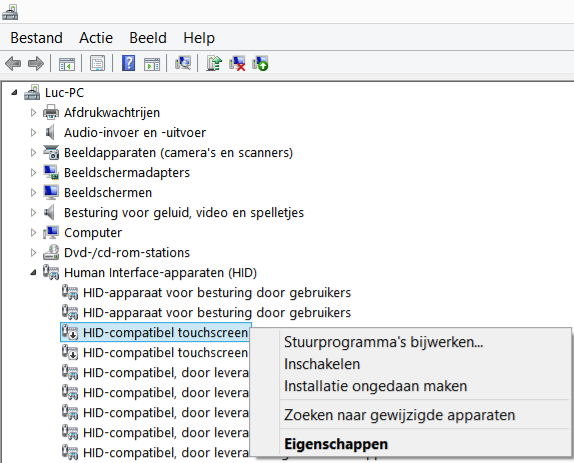Click the Update driver toolbar icon
Screen dimensions: 574x463
(x=214, y=63)
